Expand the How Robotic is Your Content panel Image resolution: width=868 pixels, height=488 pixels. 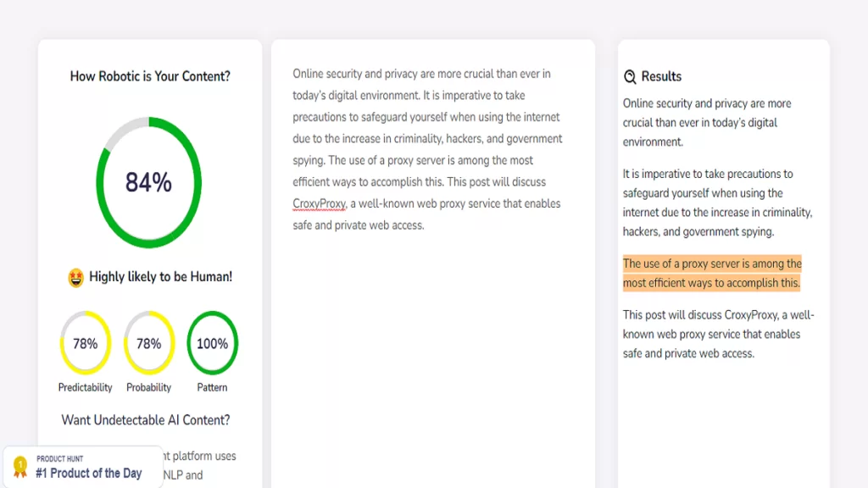(x=149, y=76)
